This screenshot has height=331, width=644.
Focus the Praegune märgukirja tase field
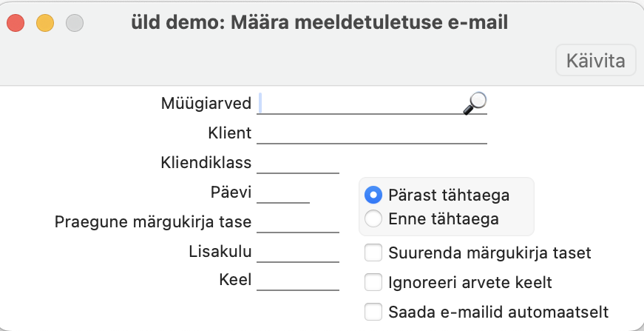pos(297,222)
